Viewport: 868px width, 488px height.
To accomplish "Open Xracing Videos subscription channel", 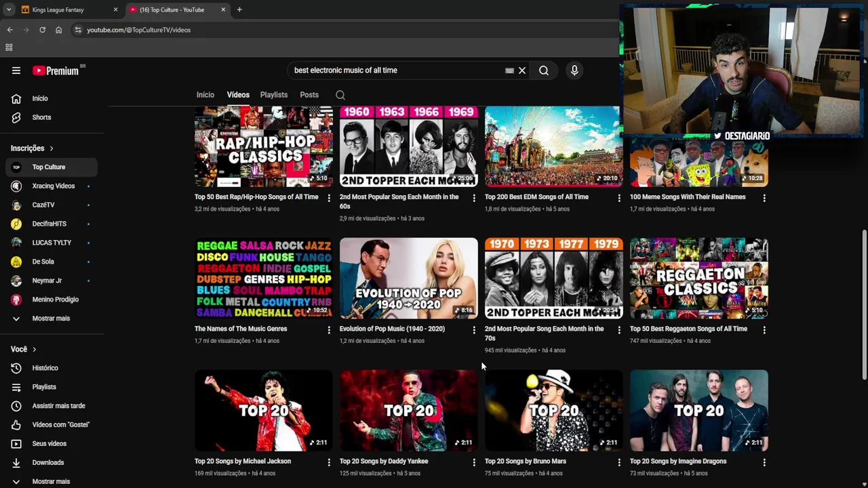I will tap(52, 186).
